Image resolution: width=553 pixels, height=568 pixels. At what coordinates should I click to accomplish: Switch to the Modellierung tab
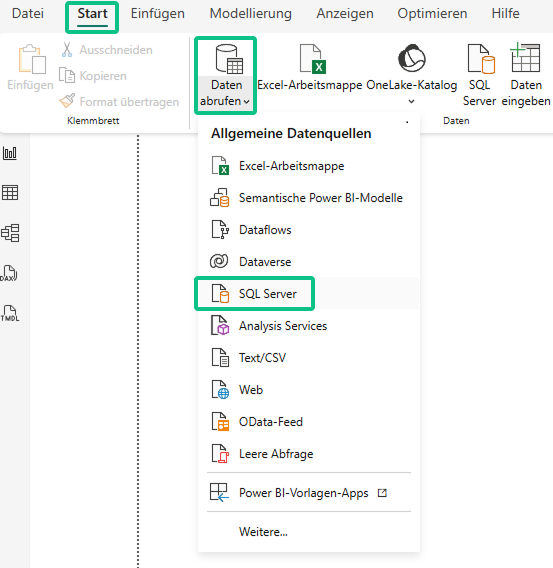[251, 13]
